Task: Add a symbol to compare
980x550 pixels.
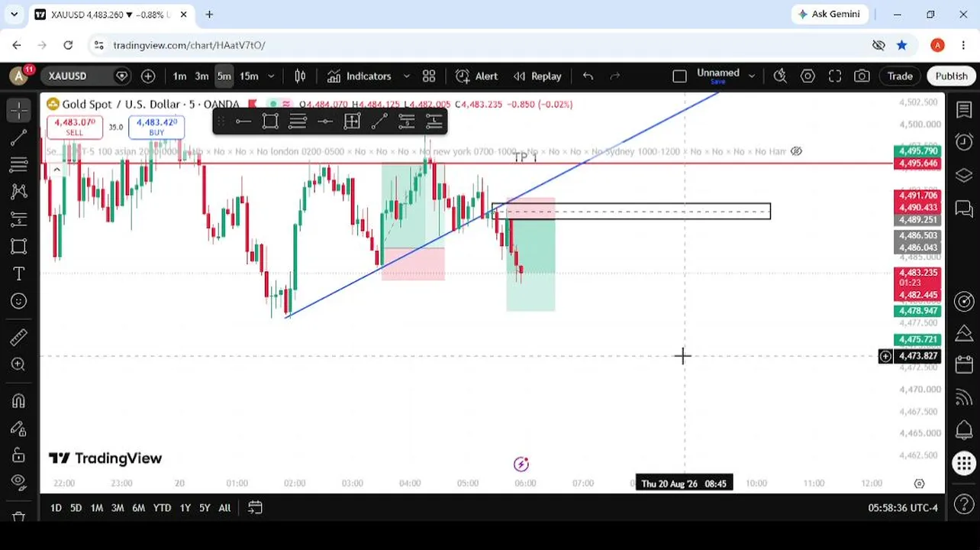Action: click(148, 76)
